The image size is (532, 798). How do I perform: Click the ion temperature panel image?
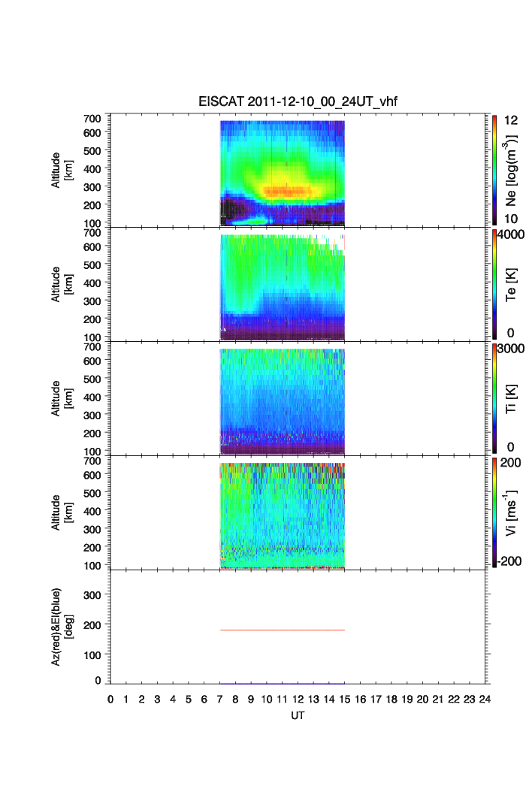point(283,401)
